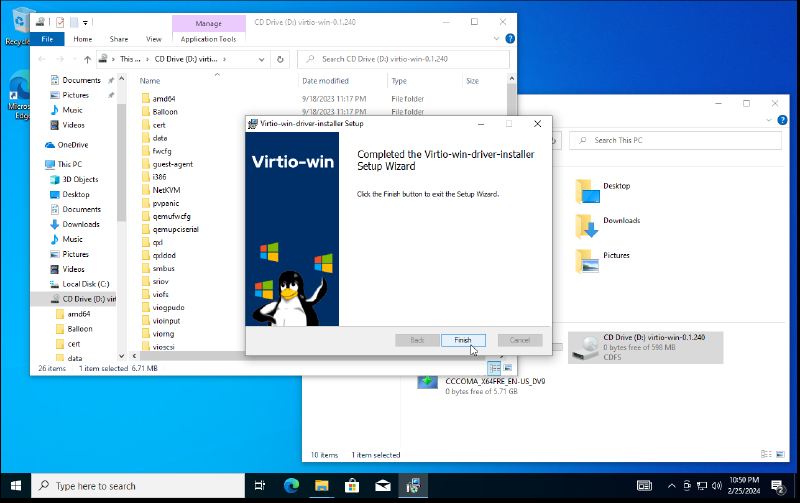
Task: Select the Manage contextual tab
Action: click(208, 23)
